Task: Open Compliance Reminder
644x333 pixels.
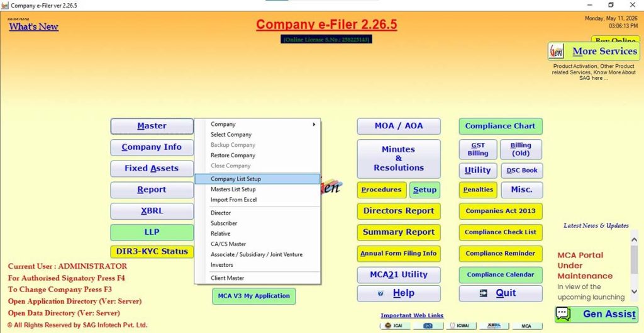Action: pos(501,254)
